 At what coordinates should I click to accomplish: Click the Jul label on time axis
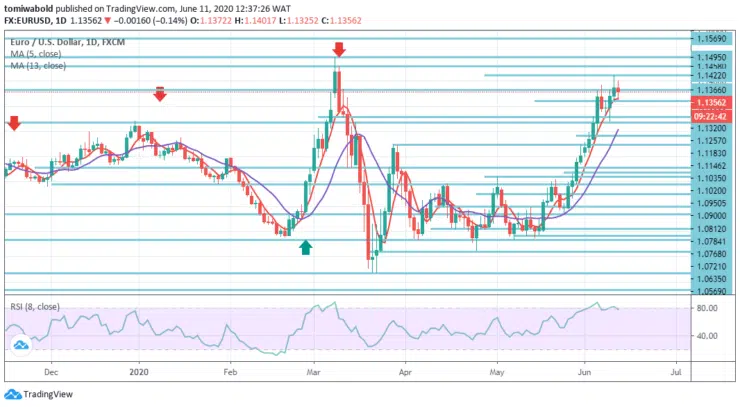pos(676,372)
